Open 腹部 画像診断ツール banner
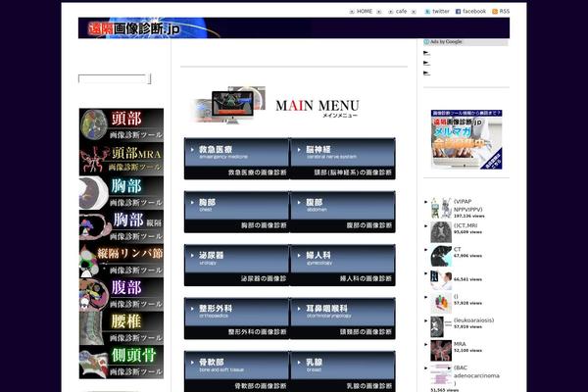Viewport: 588px width, 392px height. click(x=122, y=294)
